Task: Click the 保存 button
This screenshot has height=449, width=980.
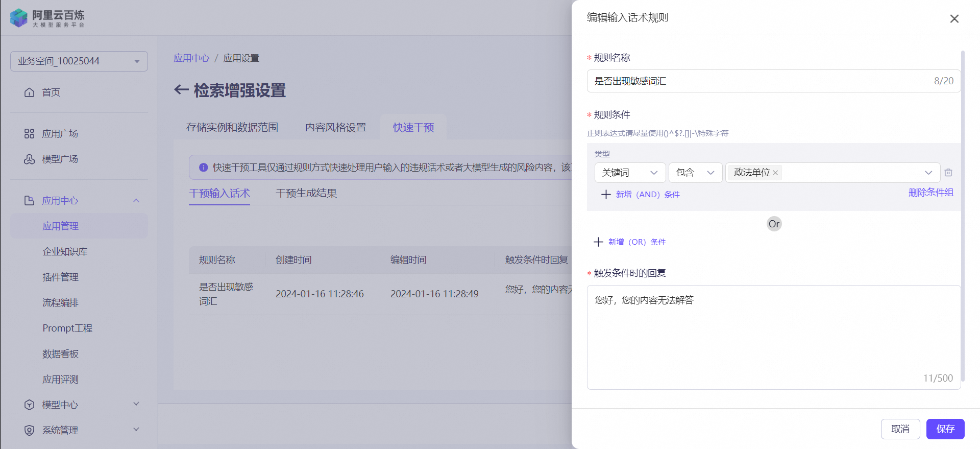Action: point(945,429)
